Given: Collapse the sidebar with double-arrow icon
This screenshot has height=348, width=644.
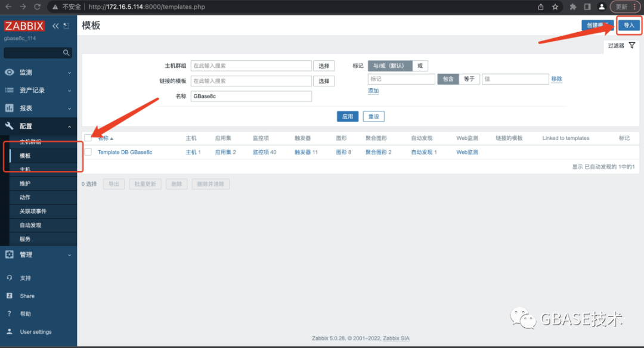Looking at the screenshot, I should click(55, 26).
